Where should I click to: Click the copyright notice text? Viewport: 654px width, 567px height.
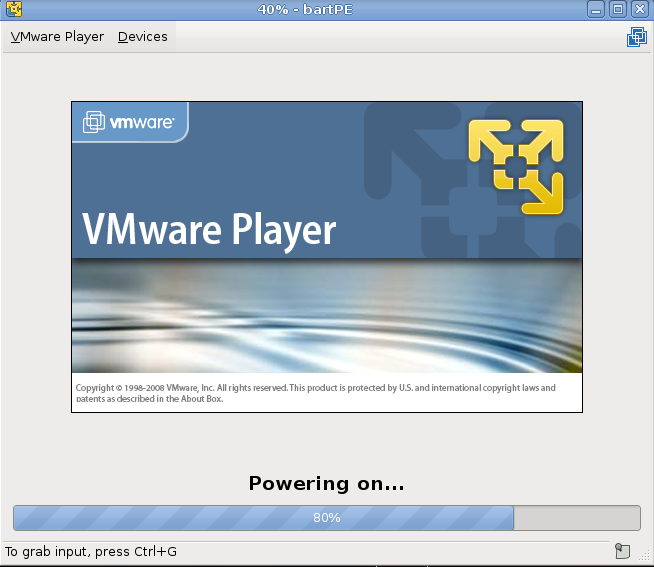316,392
